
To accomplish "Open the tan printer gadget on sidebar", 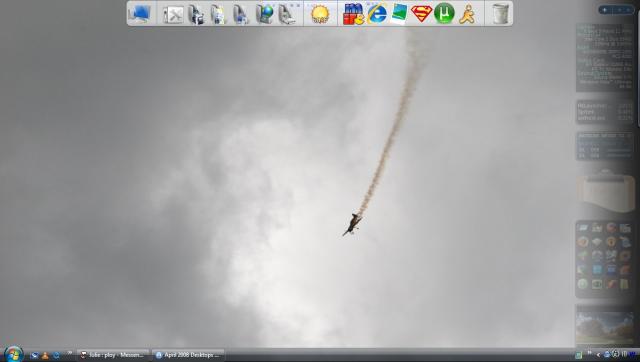I will click(x=605, y=192).
